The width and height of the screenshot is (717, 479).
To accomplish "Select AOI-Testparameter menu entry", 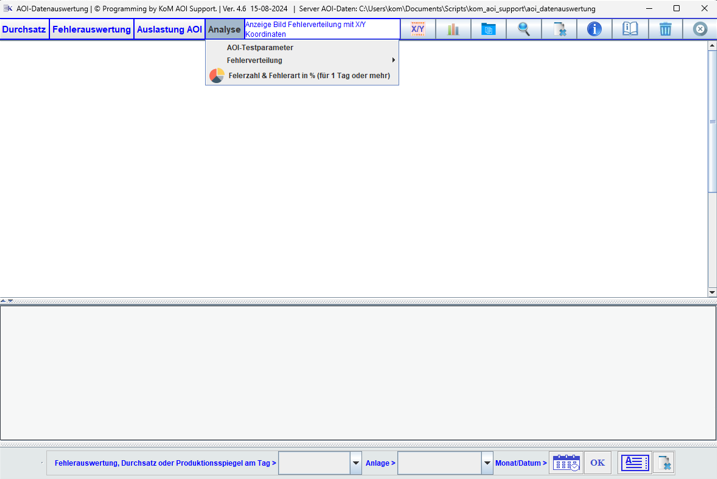I will pyautogui.click(x=302, y=48).
